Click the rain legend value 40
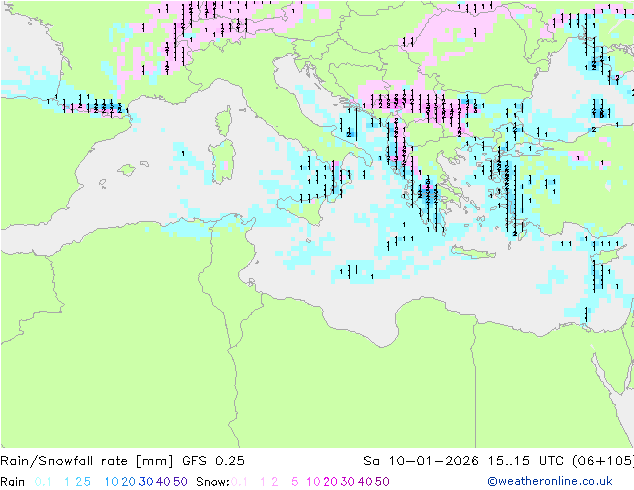 click(163, 482)
